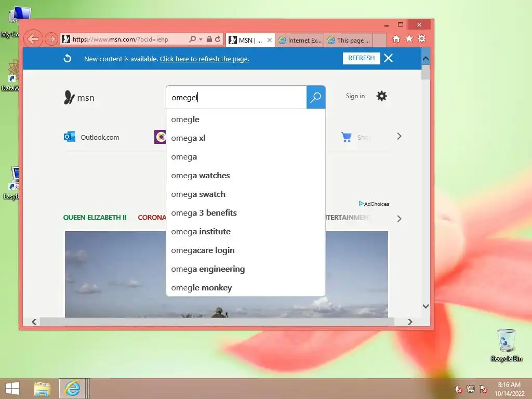This screenshot has width=532, height=399.
Task: Click the purple app icon beside Outlook.com
Action: 160,137
